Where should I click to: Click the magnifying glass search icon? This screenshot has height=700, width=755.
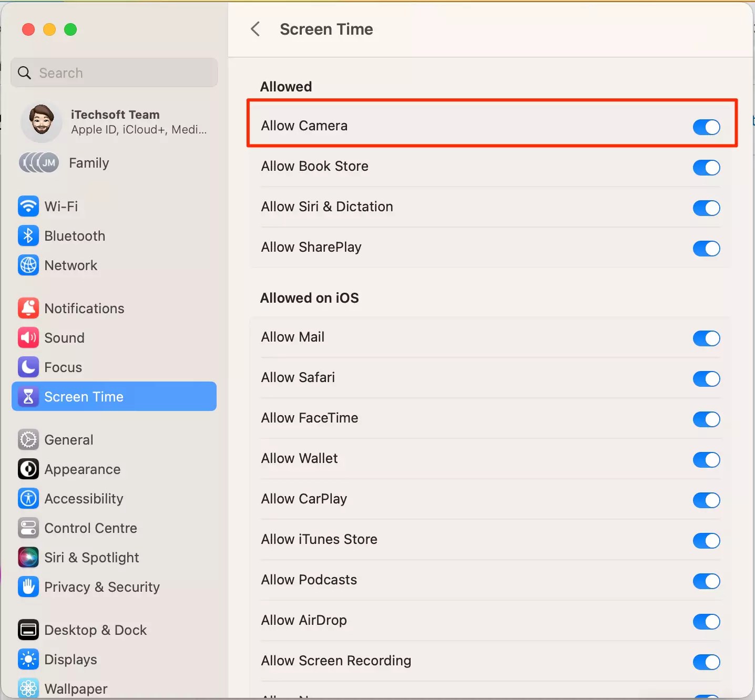[x=25, y=73]
